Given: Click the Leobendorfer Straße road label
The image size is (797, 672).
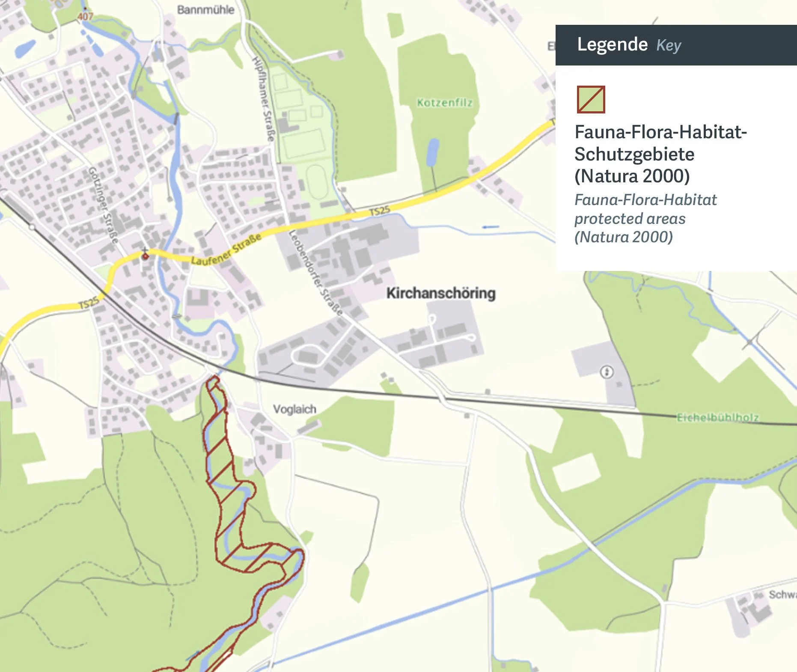Looking at the screenshot, I should point(315,273).
